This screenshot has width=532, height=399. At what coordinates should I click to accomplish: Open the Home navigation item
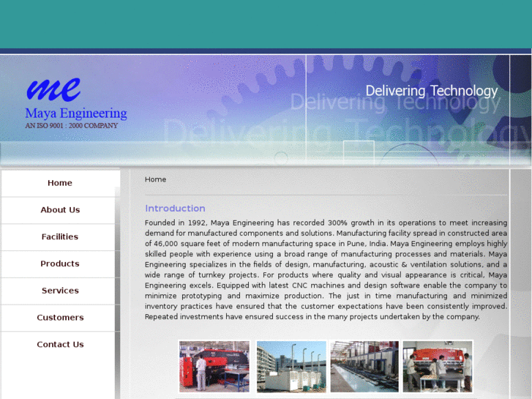click(x=60, y=183)
